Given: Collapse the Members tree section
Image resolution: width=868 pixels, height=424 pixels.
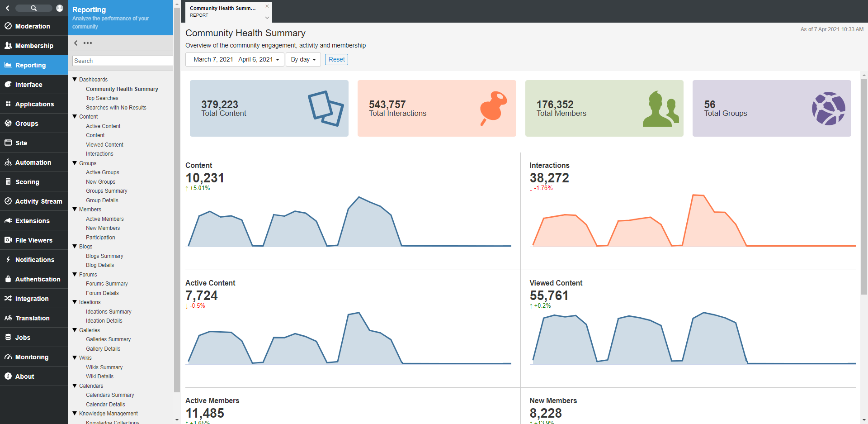Looking at the screenshot, I should pos(75,209).
